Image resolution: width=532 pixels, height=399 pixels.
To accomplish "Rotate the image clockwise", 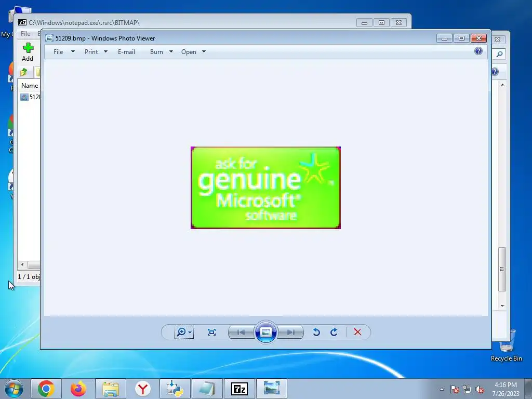I will pyautogui.click(x=334, y=332).
